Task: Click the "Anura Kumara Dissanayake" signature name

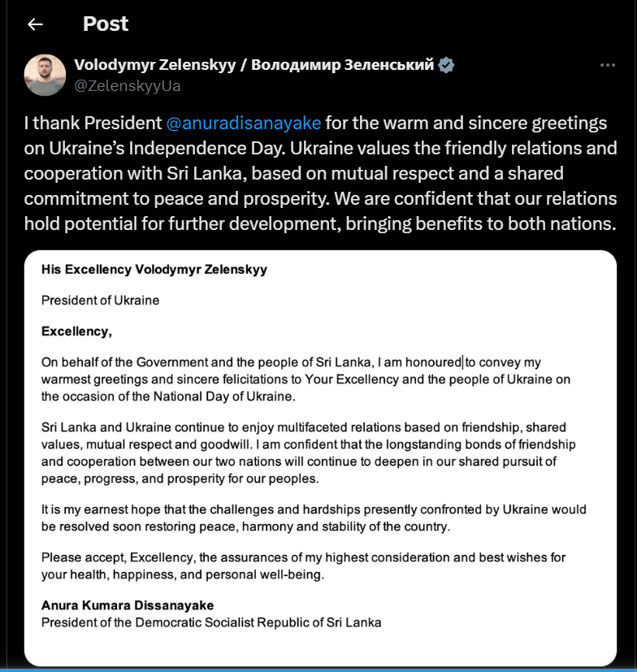Action: (x=128, y=605)
